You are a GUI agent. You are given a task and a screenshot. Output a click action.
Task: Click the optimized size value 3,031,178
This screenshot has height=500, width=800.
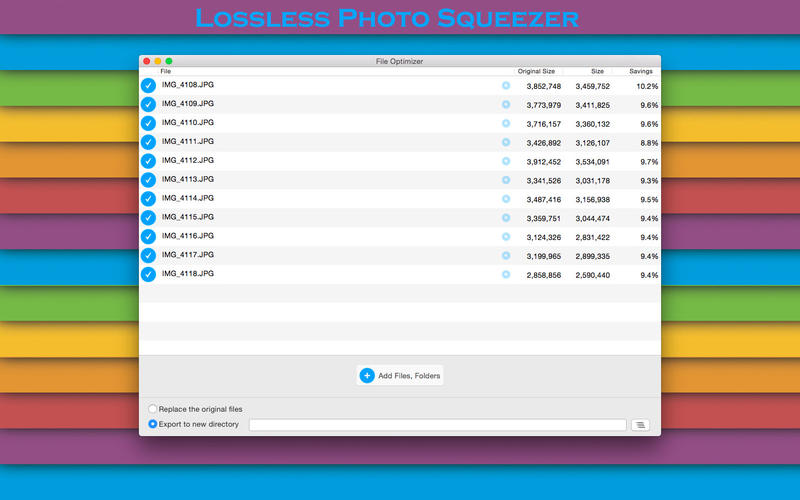[592, 181]
